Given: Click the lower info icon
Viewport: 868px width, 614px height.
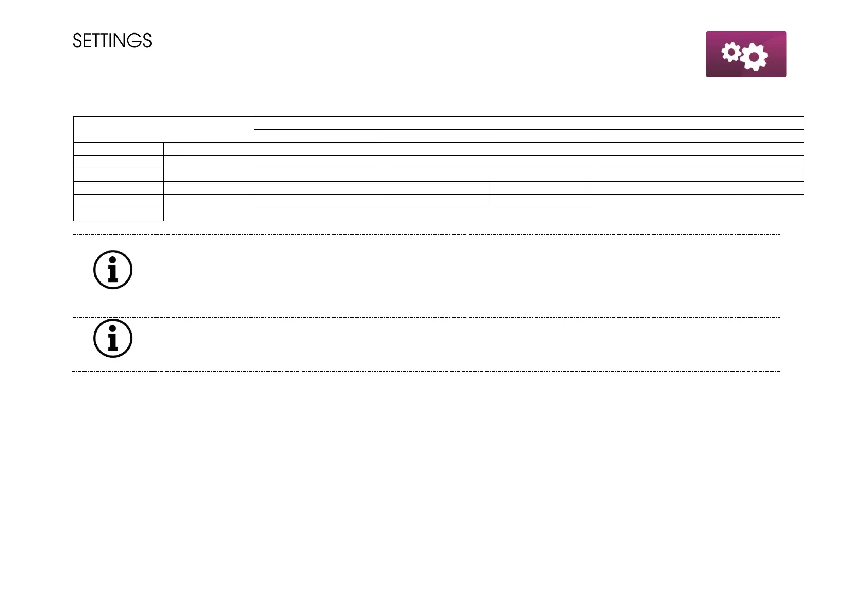Looking at the screenshot, I should [113, 338].
